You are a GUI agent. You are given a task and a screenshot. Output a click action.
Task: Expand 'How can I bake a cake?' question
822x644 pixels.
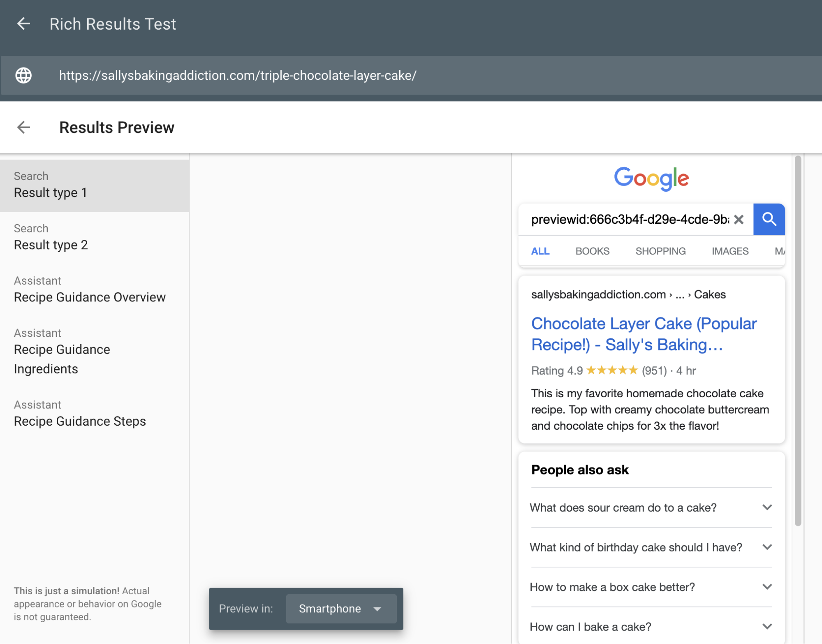(x=651, y=626)
